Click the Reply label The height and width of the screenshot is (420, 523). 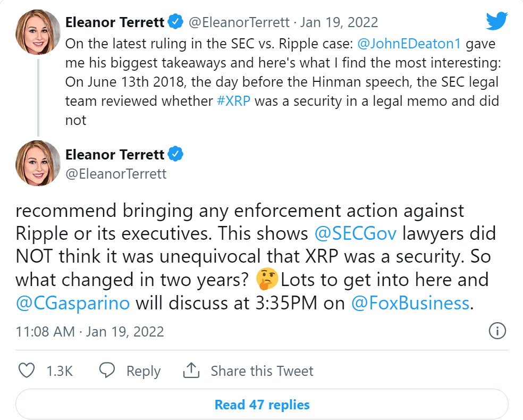coord(143,371)
